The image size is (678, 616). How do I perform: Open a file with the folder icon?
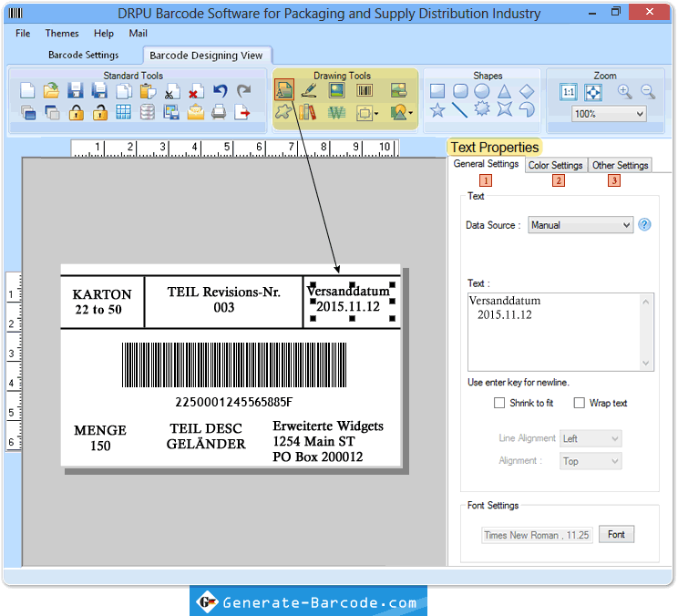point(51,91)
